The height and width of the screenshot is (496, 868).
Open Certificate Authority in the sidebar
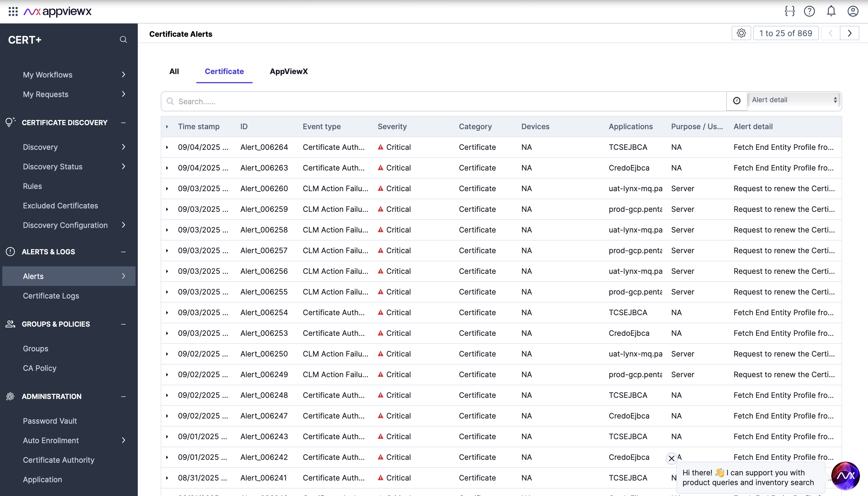click(x=59, y=460)
